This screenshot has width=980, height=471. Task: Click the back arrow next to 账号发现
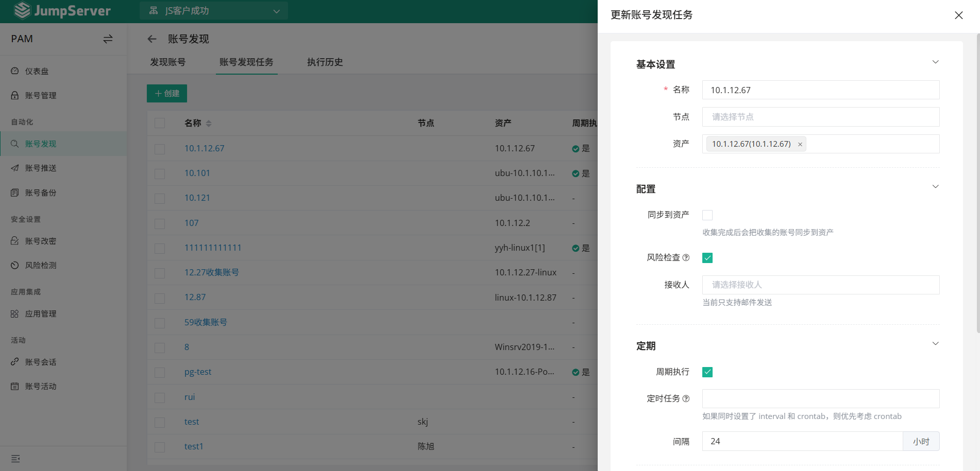click(152, 39)
